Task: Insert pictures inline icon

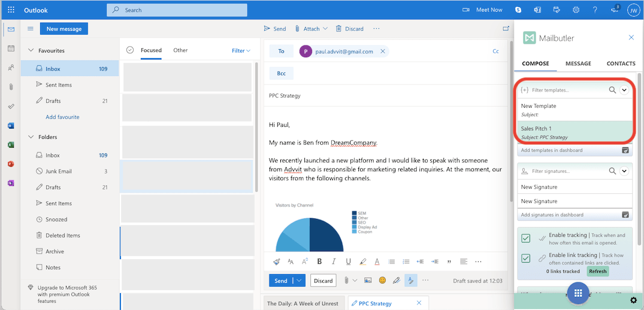Action: pyautogui.click(x=368, y=281)
